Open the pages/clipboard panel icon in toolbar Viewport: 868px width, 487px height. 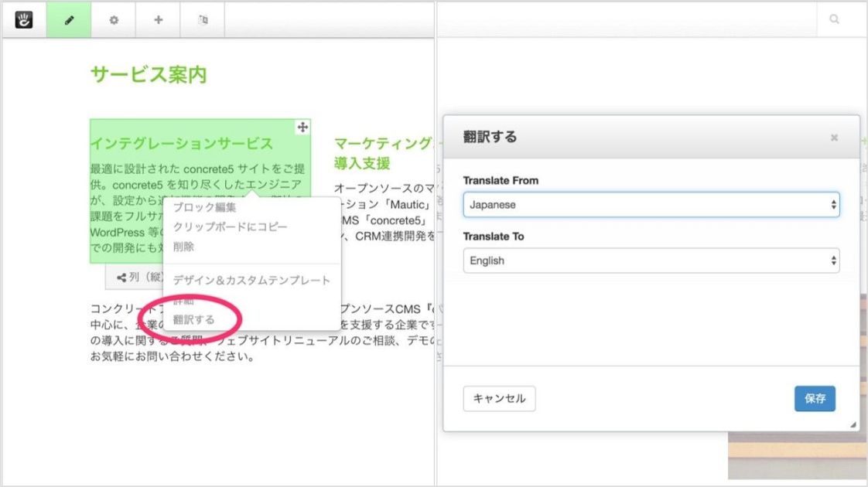coord(203,20)
